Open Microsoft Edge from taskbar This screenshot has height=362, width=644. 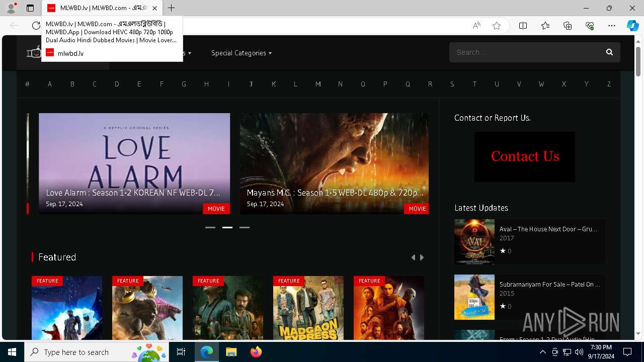(207, 352)
